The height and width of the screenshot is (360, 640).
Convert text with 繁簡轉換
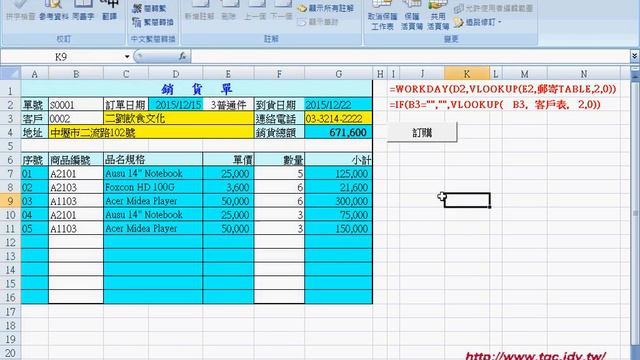coord(153,22)
